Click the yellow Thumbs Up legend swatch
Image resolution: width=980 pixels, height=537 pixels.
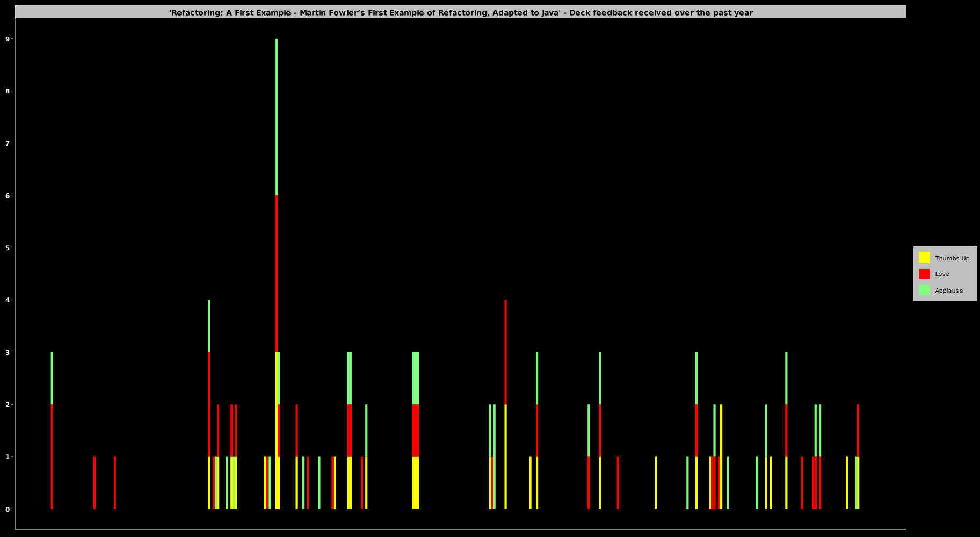click(x=924, y=258)
